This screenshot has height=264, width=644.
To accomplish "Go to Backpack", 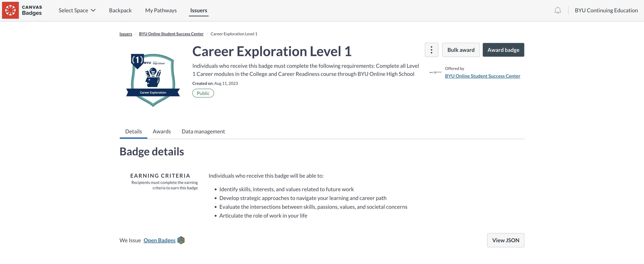I will coord(120,10).
